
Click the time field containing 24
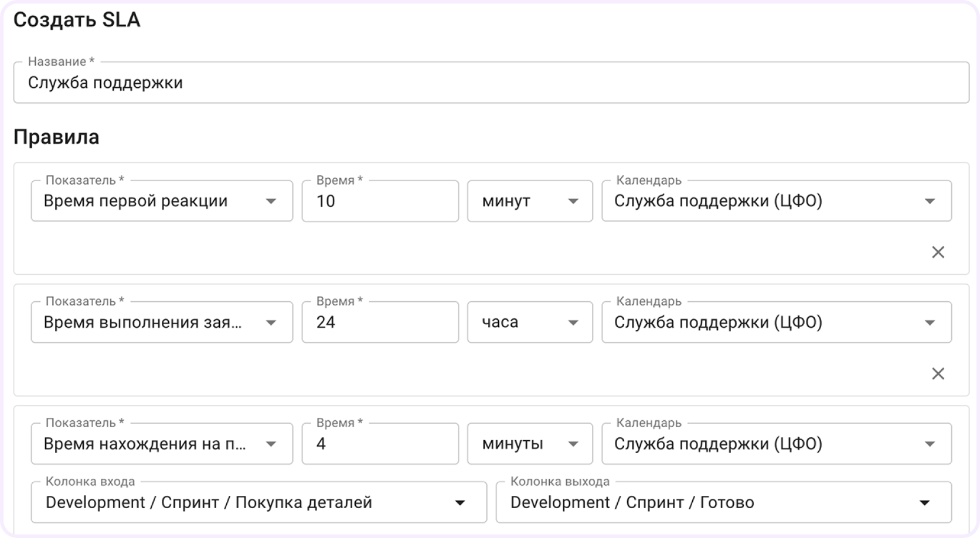(x=379, y=322)
